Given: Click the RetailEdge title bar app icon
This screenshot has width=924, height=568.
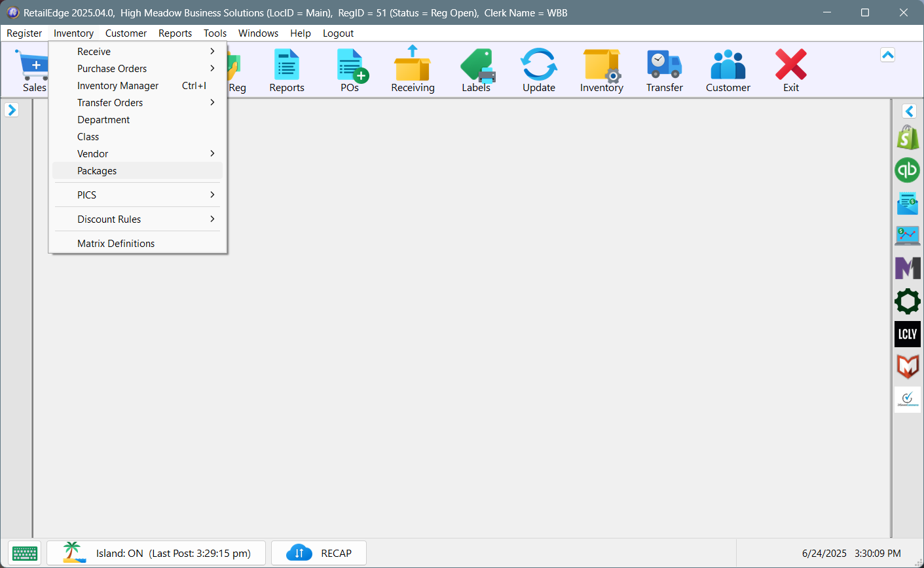Looking at the screenshot, I should [x=13, y=12].
